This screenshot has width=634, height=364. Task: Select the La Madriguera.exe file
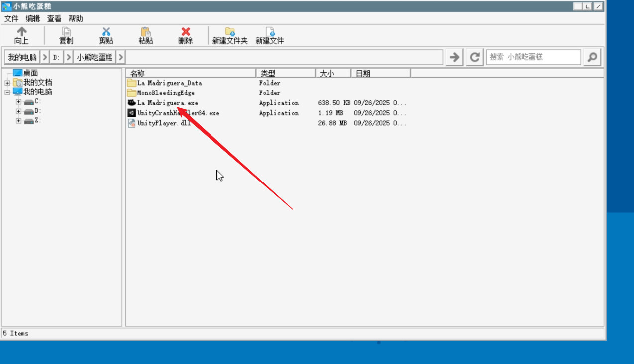coord(167,103)
